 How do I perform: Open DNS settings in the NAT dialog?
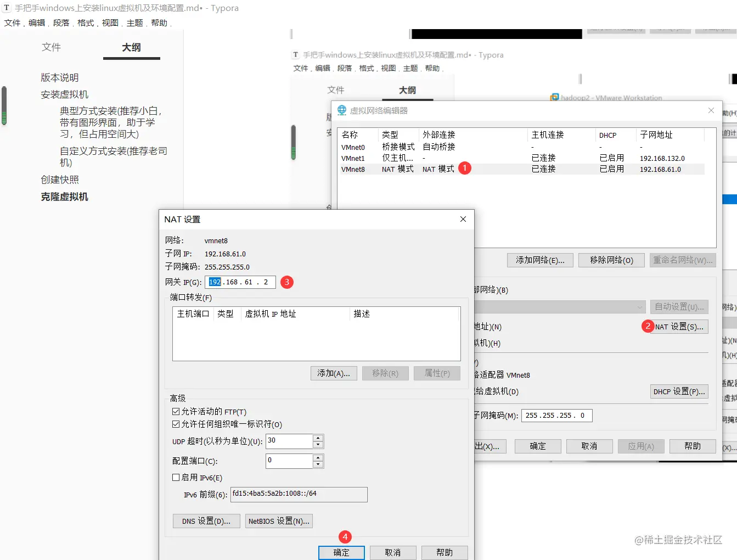206,521
